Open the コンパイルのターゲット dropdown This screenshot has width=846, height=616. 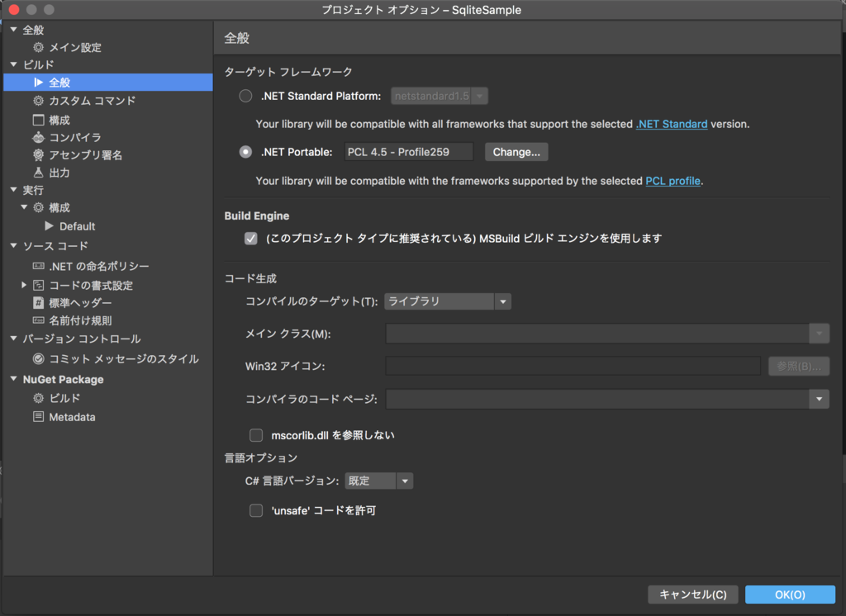pos(447,301)
